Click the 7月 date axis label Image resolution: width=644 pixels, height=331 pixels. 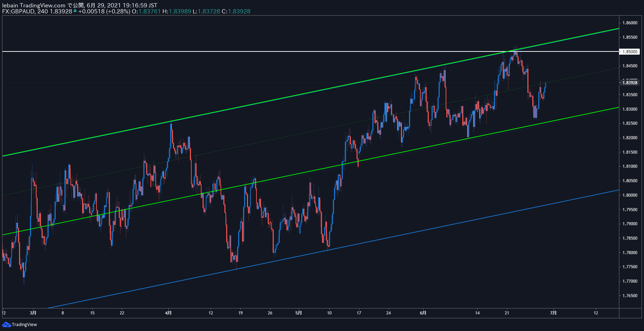tap(553, 313)
